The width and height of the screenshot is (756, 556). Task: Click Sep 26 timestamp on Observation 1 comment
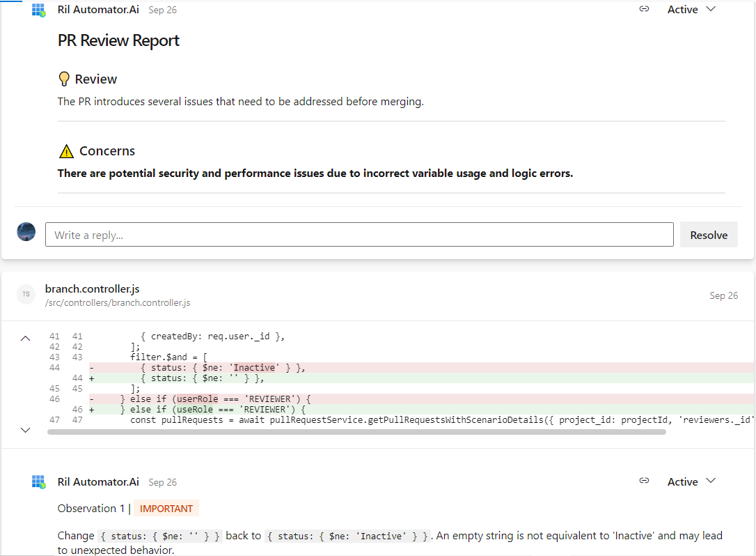tap(162, 482)
